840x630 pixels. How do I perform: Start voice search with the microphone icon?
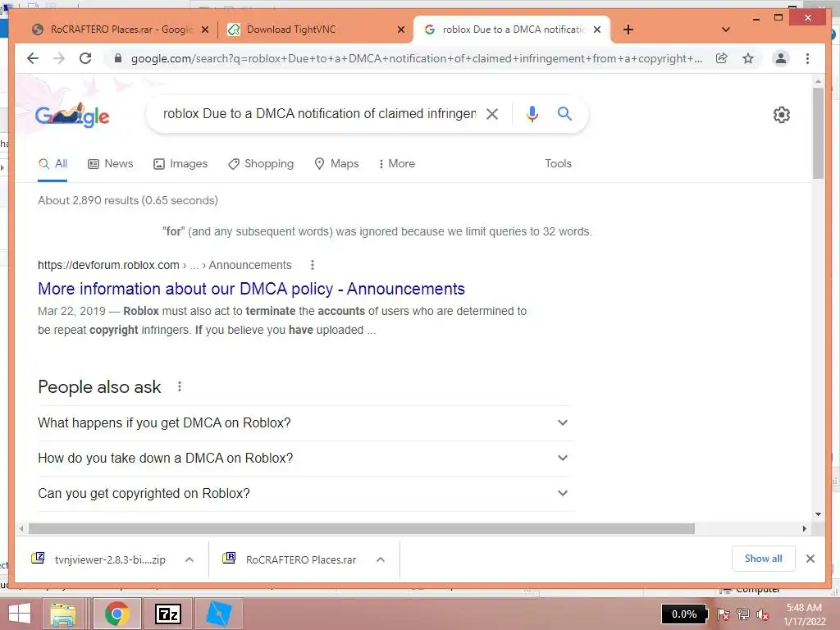click(x=532, y=113)
